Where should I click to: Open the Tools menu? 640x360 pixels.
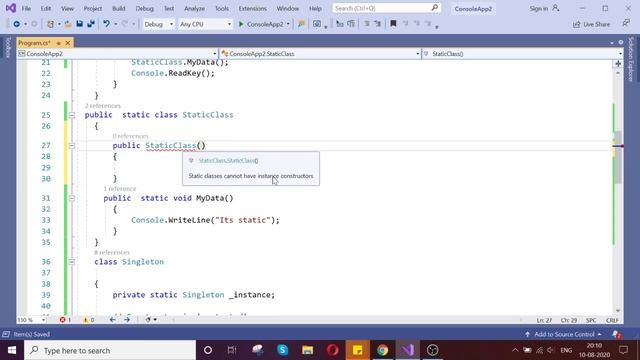click(222, 8)
